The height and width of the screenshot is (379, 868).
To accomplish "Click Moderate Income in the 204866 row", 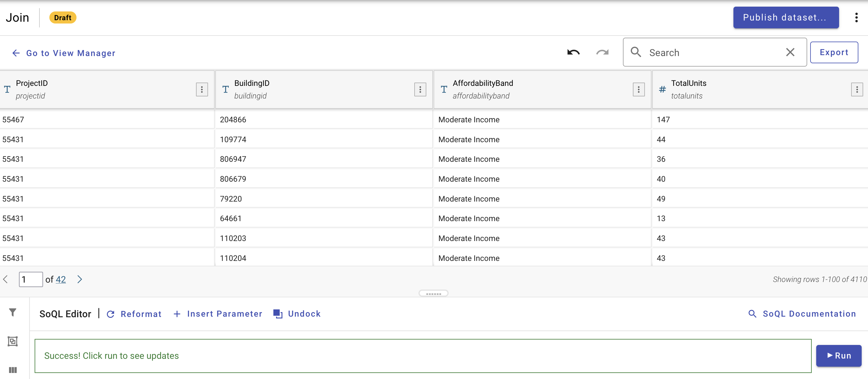I will point(469,120).
